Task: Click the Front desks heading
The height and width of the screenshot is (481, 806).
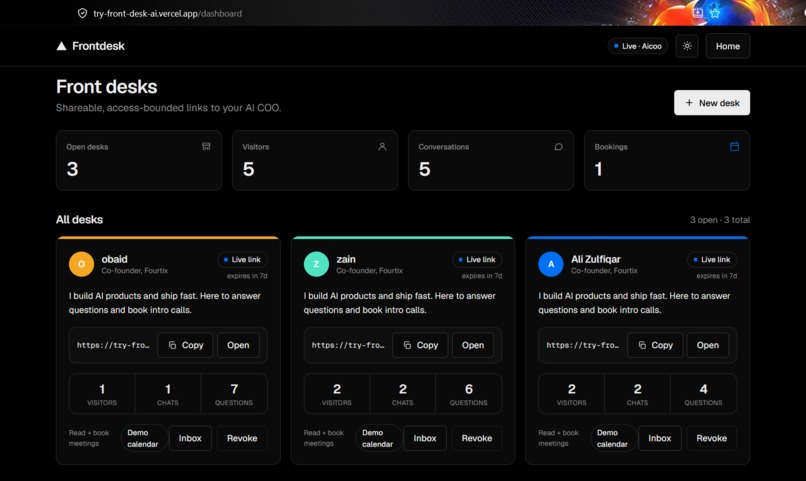Action: pyautogui.click(x=106, y=87)
